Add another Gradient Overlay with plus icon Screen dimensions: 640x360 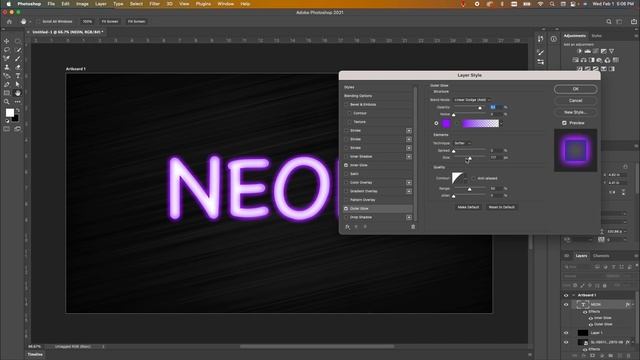click(x=409, y=191)
